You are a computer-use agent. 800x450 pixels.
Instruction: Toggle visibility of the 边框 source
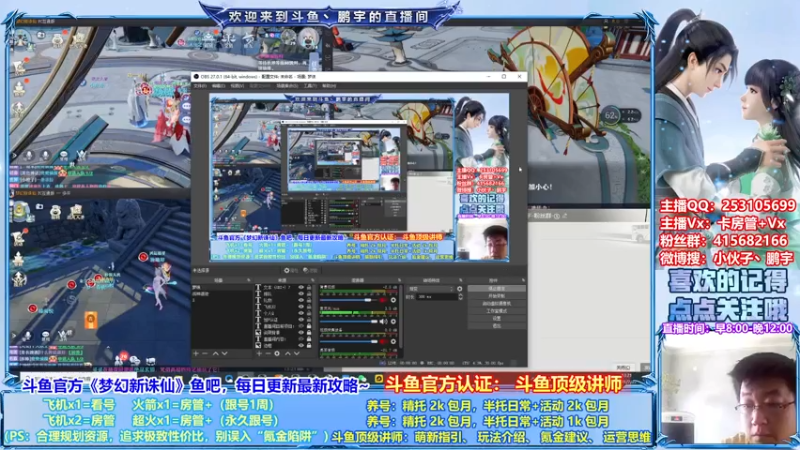pyautogui.click(x=301, y=345)
